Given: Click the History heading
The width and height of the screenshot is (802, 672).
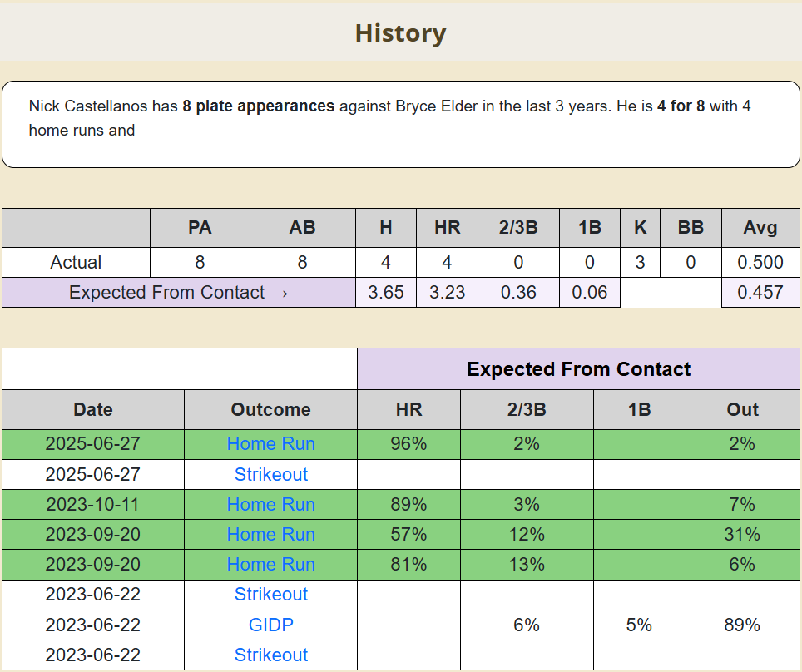Looking at the screenshot, I should pyautogui.click(x=400, y=32).
